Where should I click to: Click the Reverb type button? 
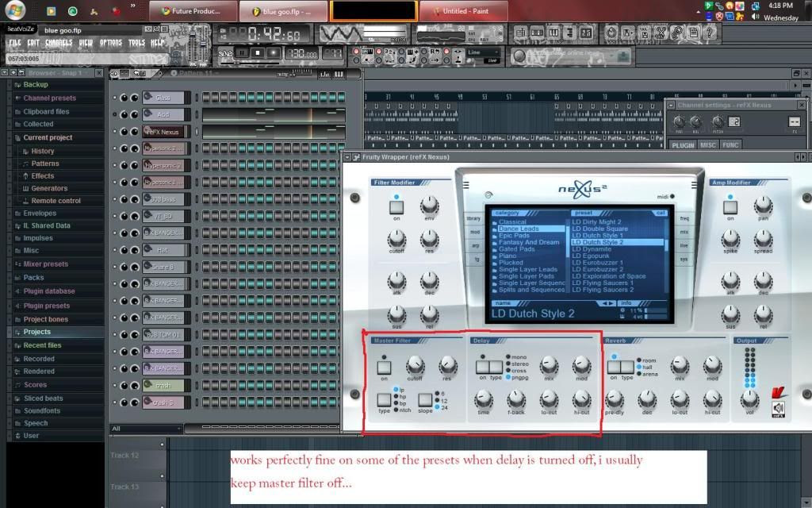627,367
